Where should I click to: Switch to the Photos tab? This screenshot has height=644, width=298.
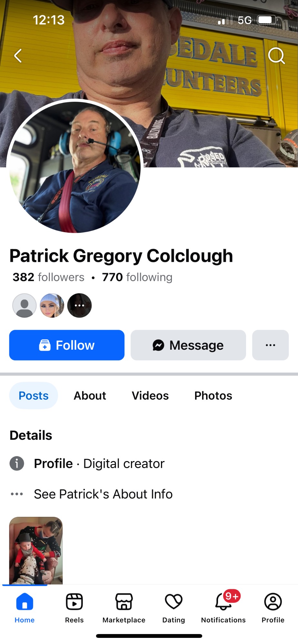tap(213, 395)
